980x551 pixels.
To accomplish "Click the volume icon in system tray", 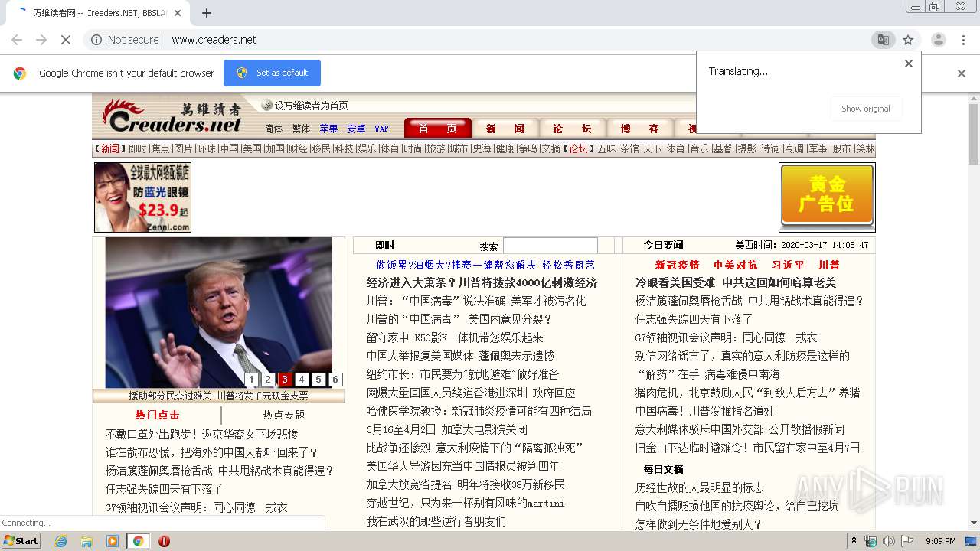I will click(x=889, y=541).
